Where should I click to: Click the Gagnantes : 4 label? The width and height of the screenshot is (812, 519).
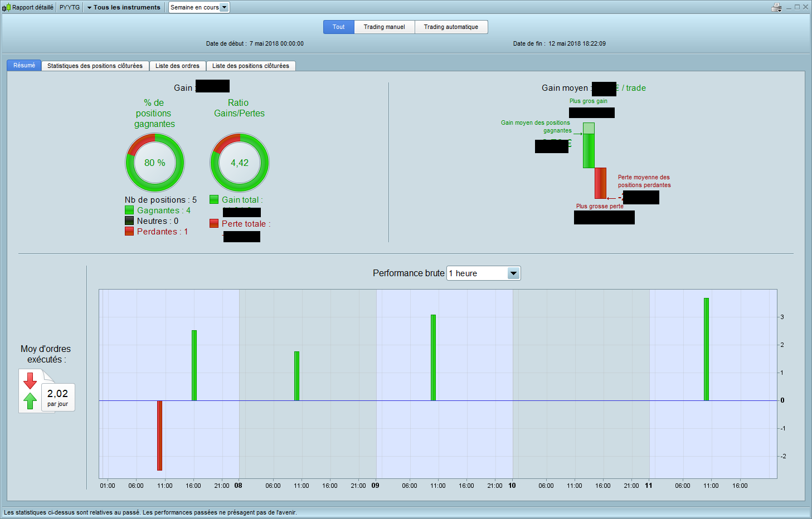click(164, 210)
